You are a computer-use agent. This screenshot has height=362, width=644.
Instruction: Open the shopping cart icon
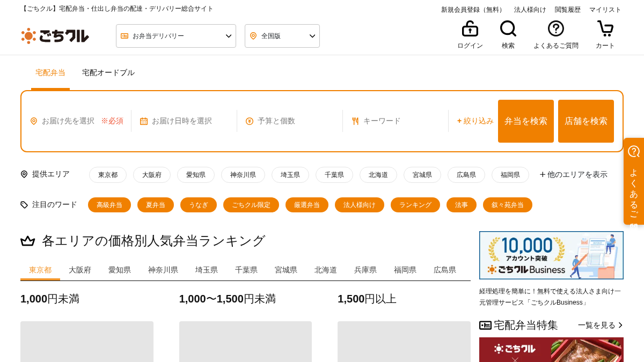[605, 28]
